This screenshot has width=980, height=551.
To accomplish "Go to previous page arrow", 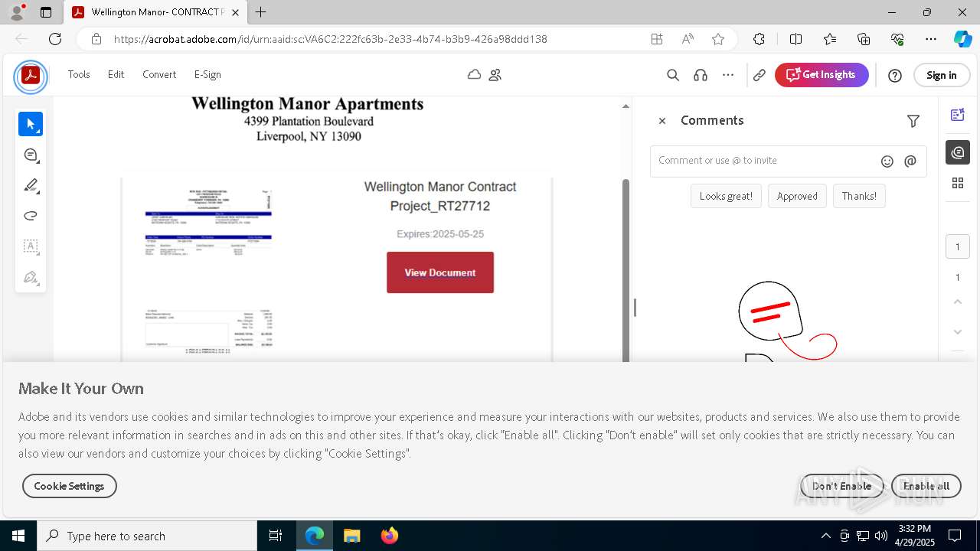I will click(958, 302).
